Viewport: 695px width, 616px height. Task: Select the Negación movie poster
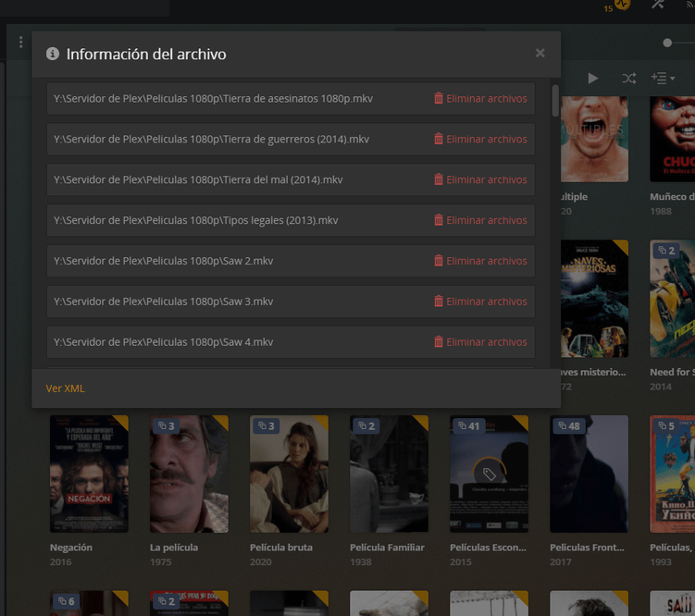[89, 474]
